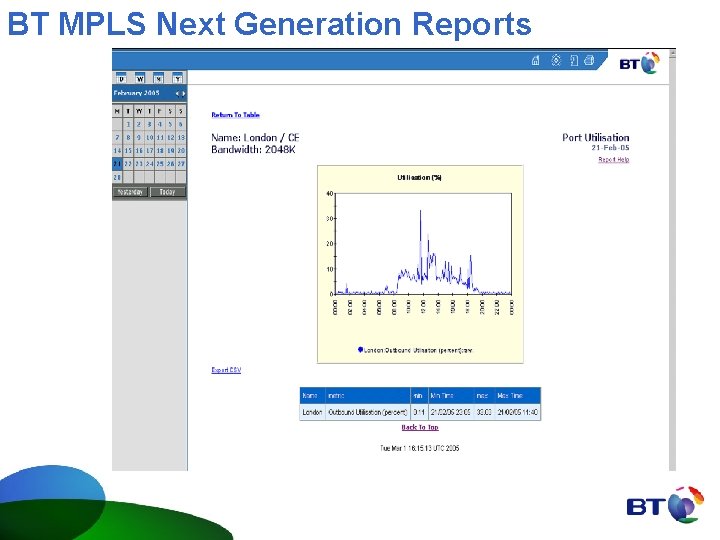Viewport: 720px width, 540px height.
Task: Click the Min Time column header
Action: point(450,395)
